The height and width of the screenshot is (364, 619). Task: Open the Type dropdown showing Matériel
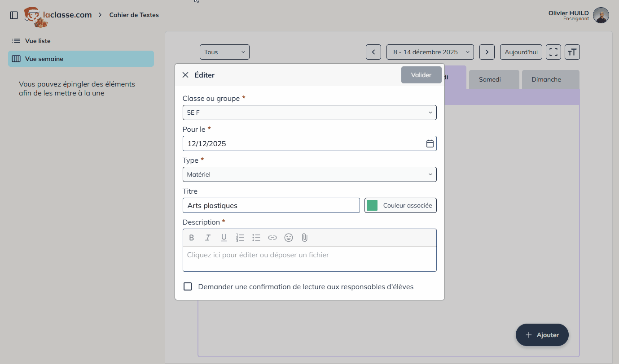(x=309, y=174)
